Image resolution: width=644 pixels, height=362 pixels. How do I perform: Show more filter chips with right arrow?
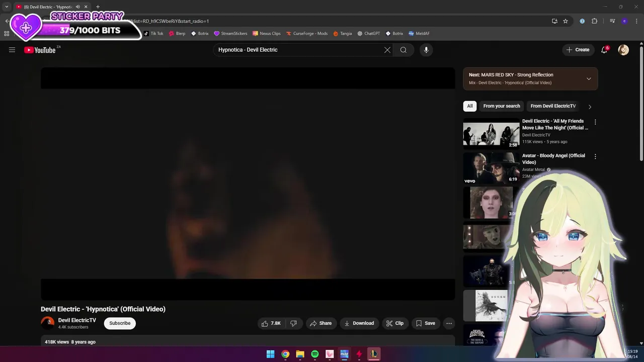pos(590,107)
